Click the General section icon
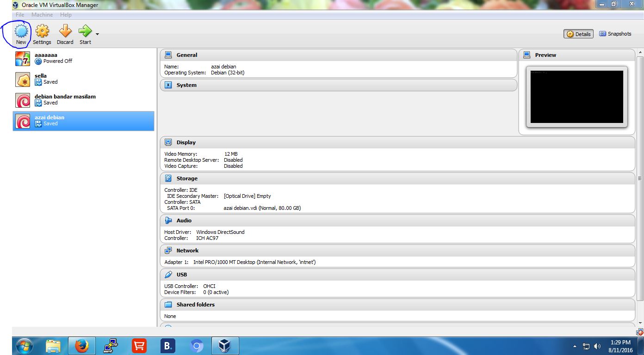Viewport: 644px width, 355px height. 168,55
